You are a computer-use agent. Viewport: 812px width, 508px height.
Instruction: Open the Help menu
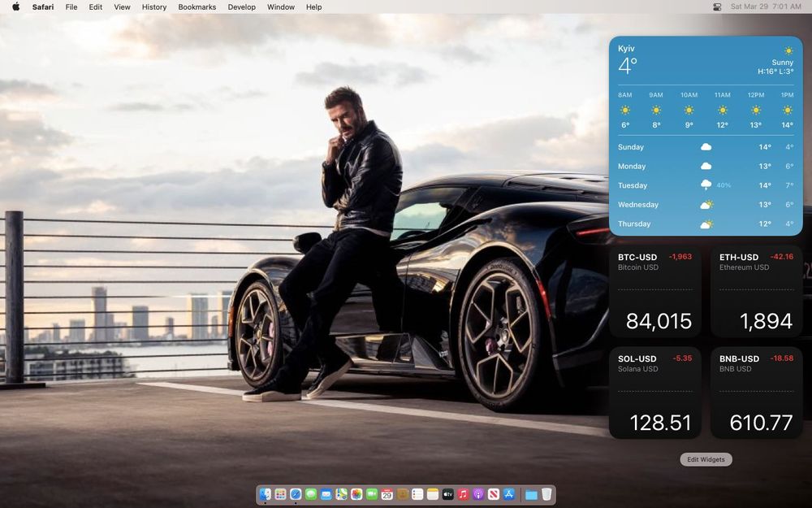tap(313, 7)
